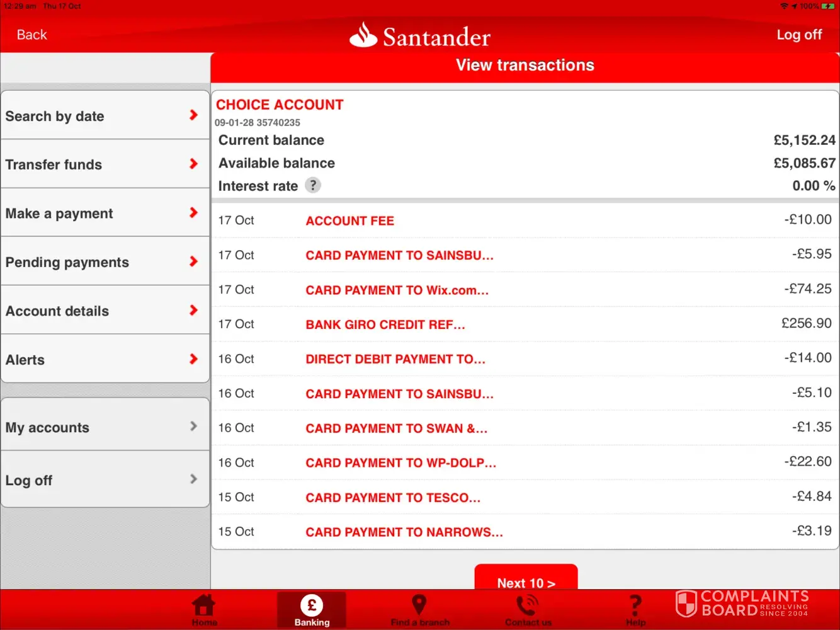Click available balance £5,085.67
The width and height of the screenshot is (840, 630).
tap(804, 163)
